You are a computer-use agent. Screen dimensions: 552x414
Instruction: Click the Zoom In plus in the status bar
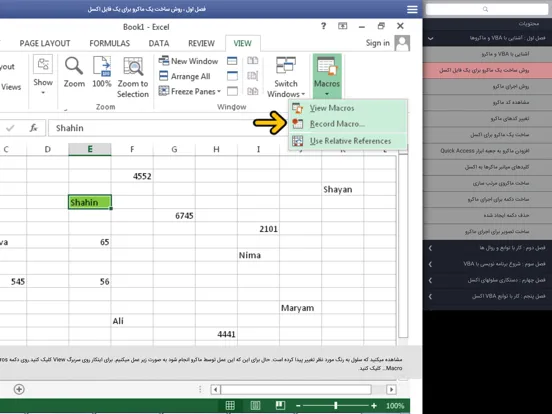pyautogui.click(x=374, y=406)
